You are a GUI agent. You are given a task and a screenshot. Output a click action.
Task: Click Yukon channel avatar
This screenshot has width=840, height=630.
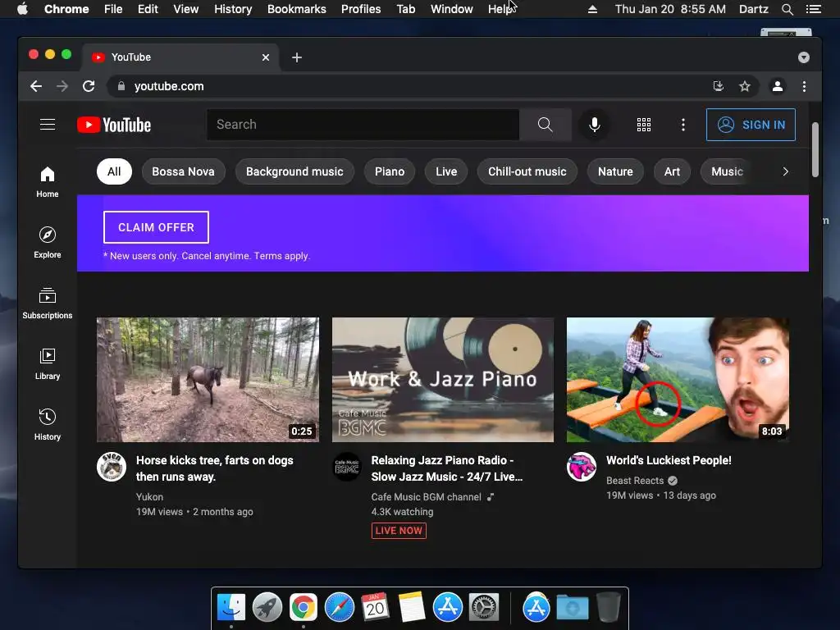[x=112, y=467]
